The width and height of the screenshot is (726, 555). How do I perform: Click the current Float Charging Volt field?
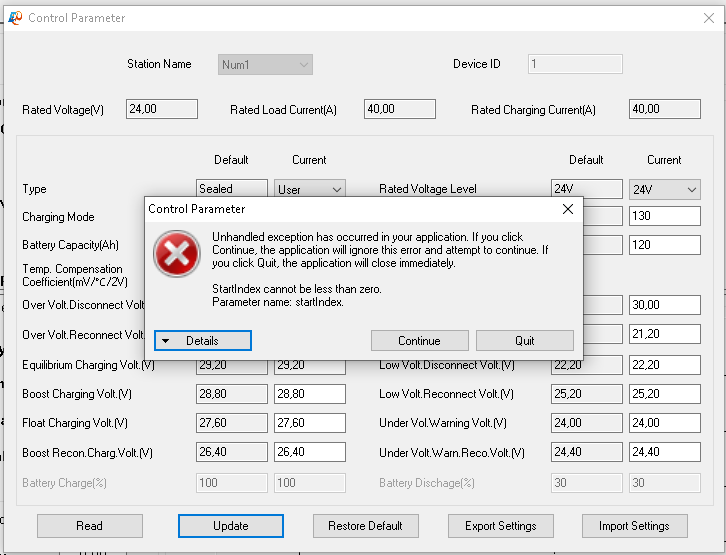click(x=310, y=423)
